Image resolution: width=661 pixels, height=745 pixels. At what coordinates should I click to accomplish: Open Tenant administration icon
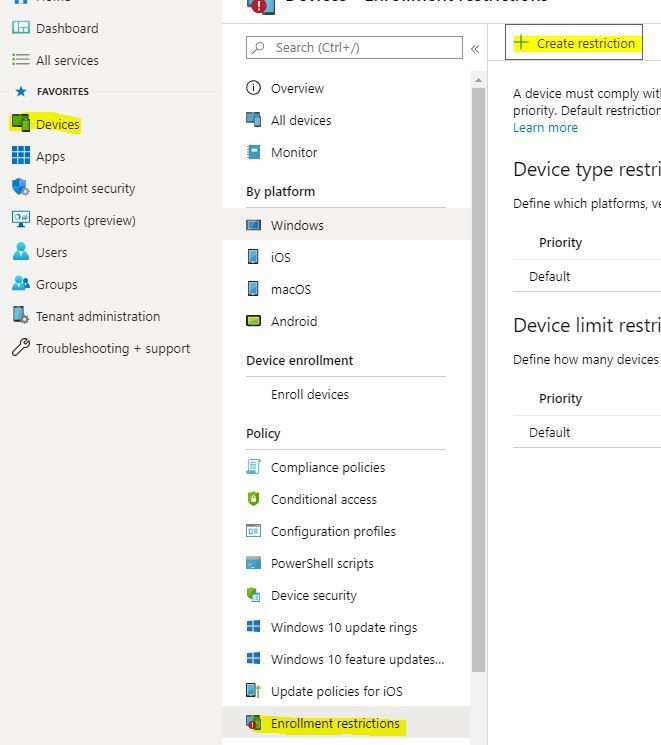tap(20, 315)
